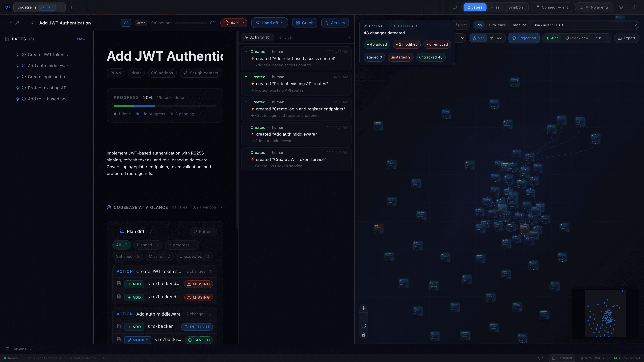Open the Hand off dropdown

tap(270, 23)
